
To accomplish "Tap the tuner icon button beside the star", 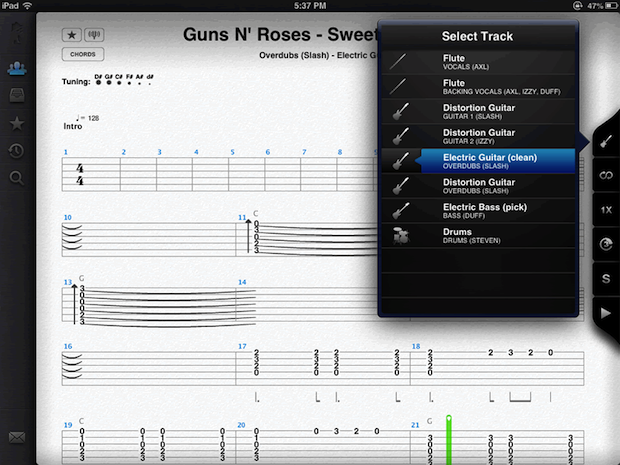I will click(94, 35).
